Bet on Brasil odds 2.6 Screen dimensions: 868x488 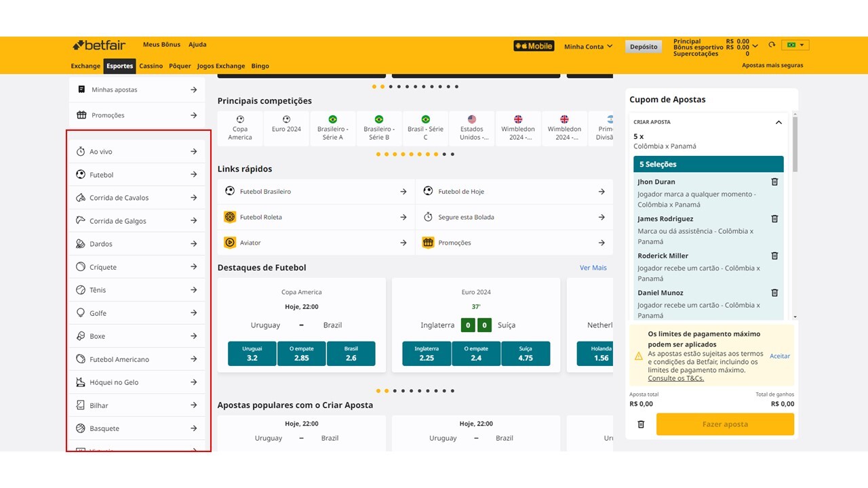click(x=351, y=354)
